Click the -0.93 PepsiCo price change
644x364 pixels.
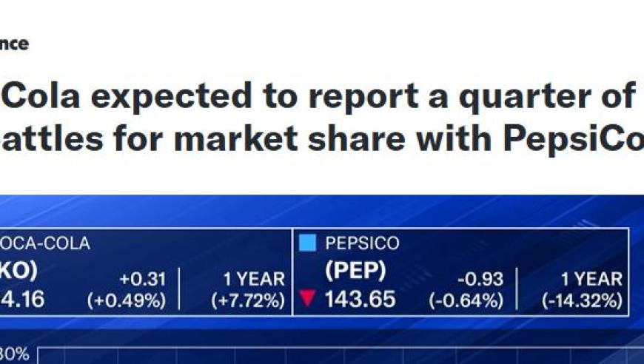click(x=480, y=279)
